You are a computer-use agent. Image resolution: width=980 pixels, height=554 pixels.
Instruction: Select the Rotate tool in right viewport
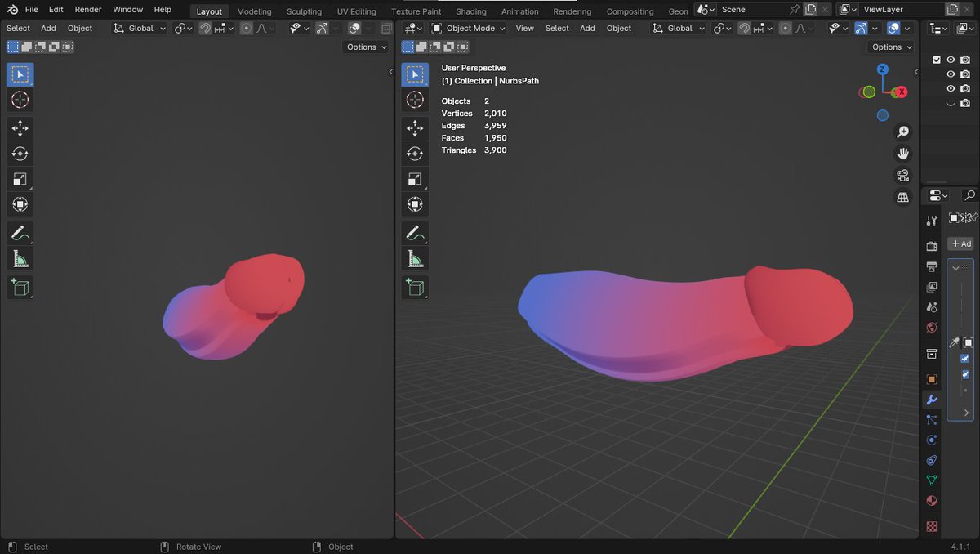(415, 154)
